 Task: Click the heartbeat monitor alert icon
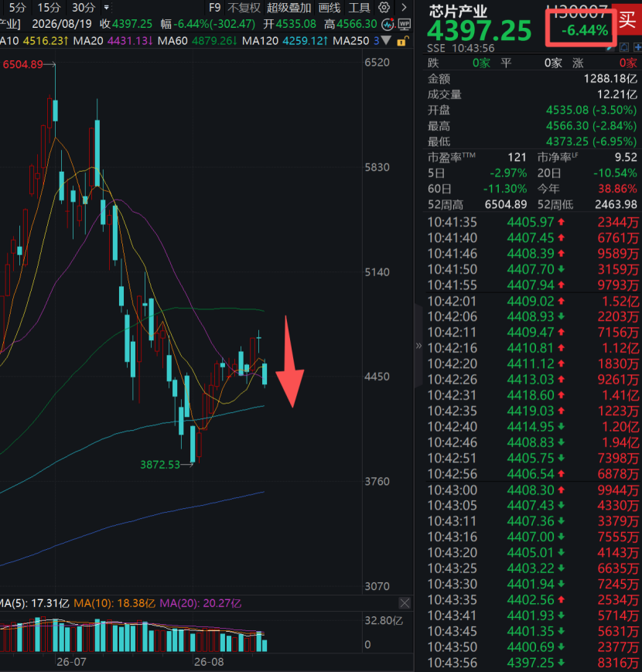coord(388,25)
